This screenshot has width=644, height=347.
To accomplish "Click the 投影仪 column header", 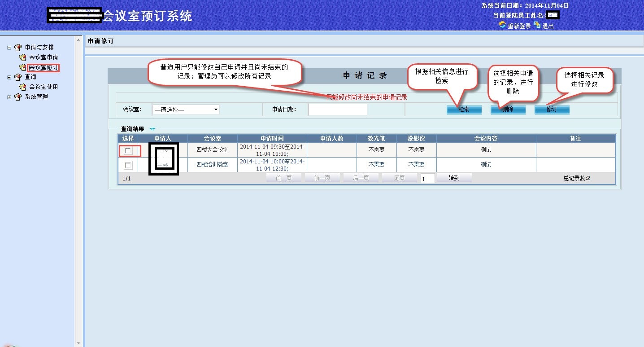I will pos(417,139).
